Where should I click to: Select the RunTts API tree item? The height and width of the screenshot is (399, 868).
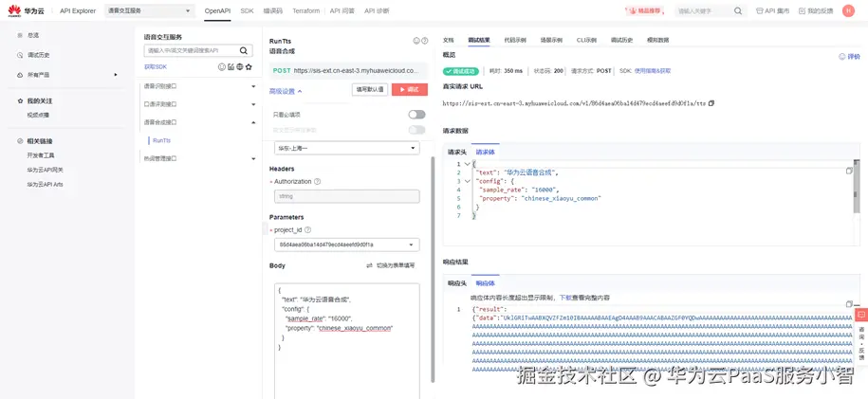(161, 140)
